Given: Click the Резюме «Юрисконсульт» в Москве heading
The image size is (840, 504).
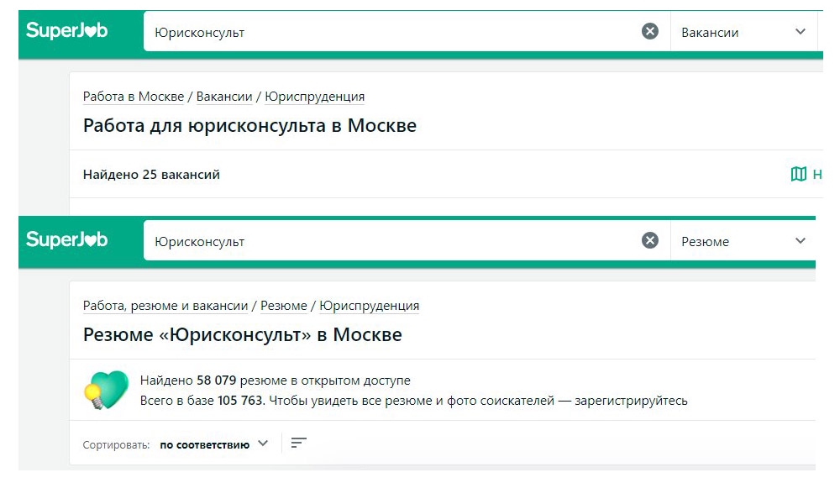Looking at the screenshot, I should 242,334.
